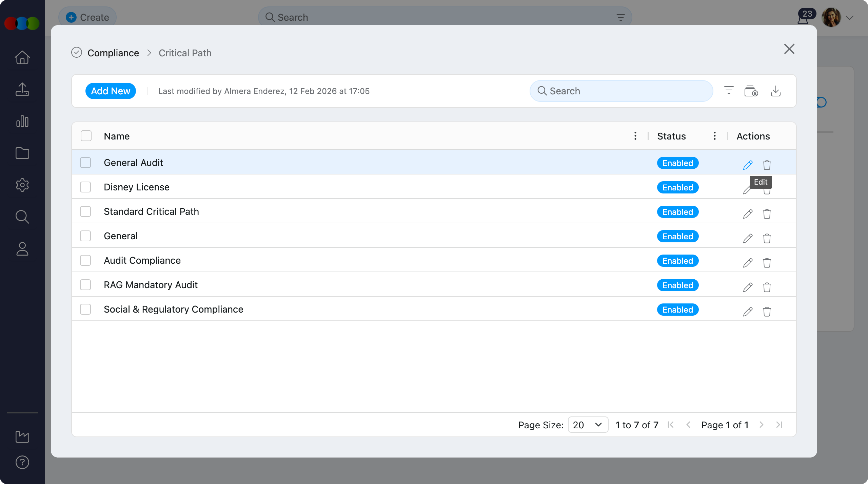Delete the General row
The image size is (868, 484).
767,238
